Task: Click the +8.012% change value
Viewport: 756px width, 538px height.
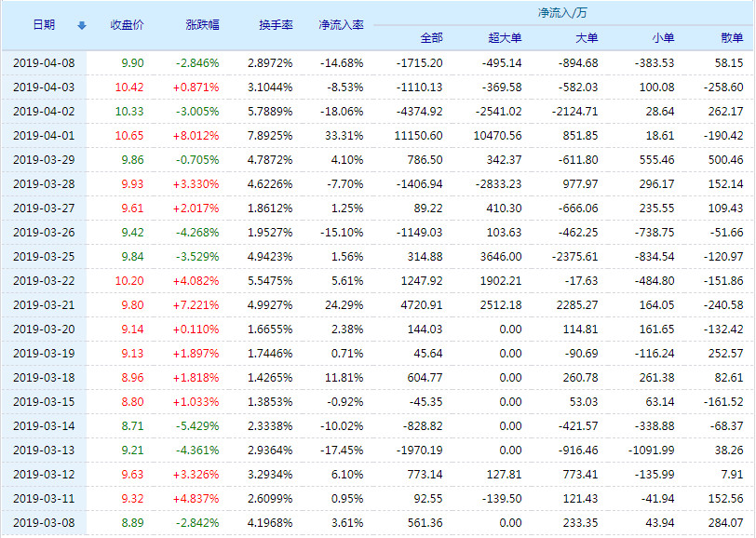Action: tap(196, 135)
